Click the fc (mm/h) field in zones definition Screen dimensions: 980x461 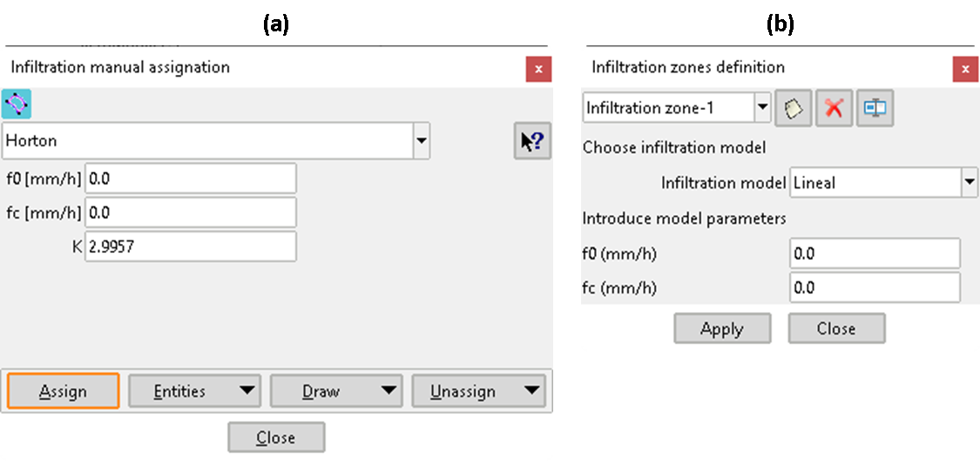coord(875,288)
